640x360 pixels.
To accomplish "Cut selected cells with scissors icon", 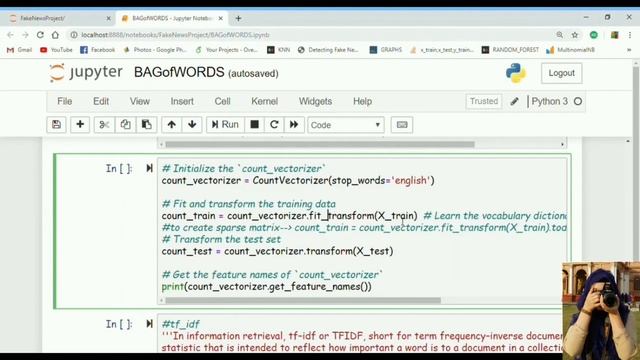I will pos(104,124).
